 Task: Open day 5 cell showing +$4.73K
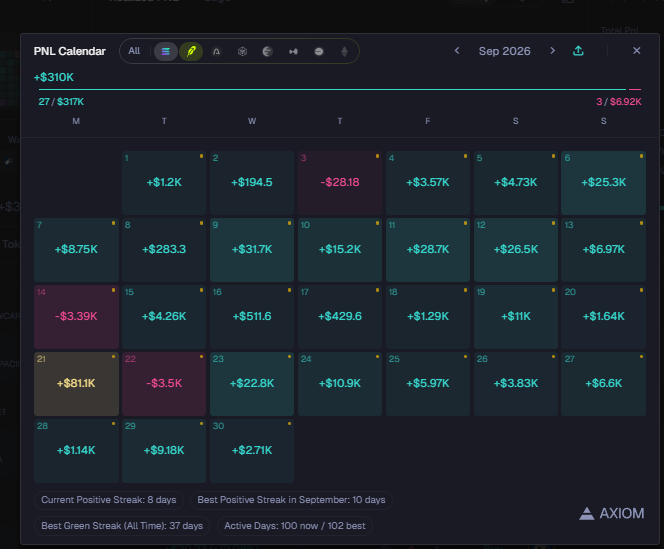click(x=516, y=183)
